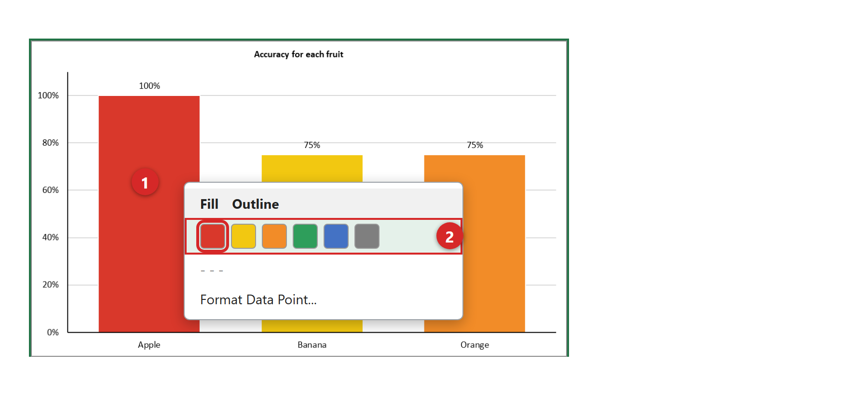Switch to the Outline tab
The image size is (868, 405).
click(x=256, y=204)
